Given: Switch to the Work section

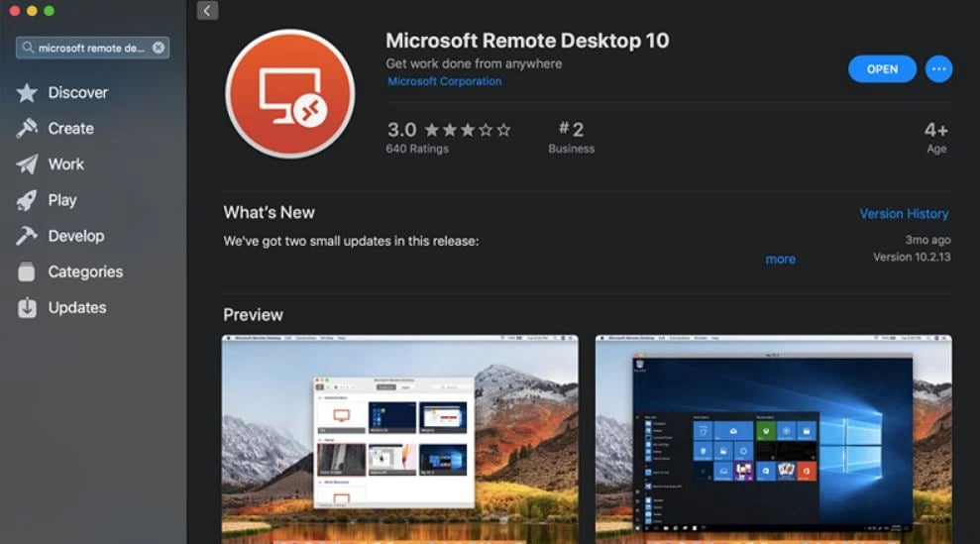Looking at the screenshot, I should pos(66,164).
